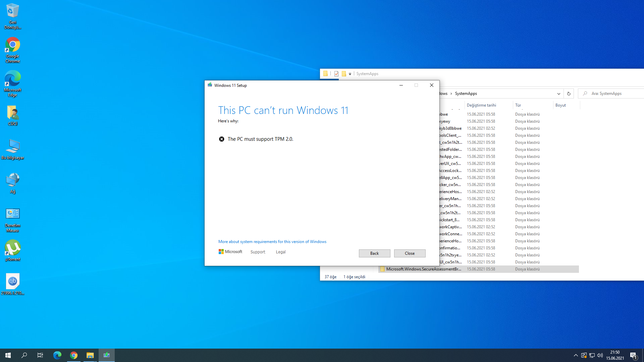Select the 21996.1.210 torrent file icon
Viewport: 644px width, 362px height.
13,284
